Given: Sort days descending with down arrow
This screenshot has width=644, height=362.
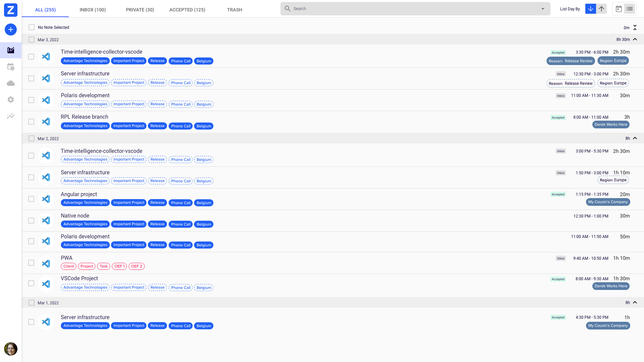Looking at the screenshot, I should click(x=590, y=9).
